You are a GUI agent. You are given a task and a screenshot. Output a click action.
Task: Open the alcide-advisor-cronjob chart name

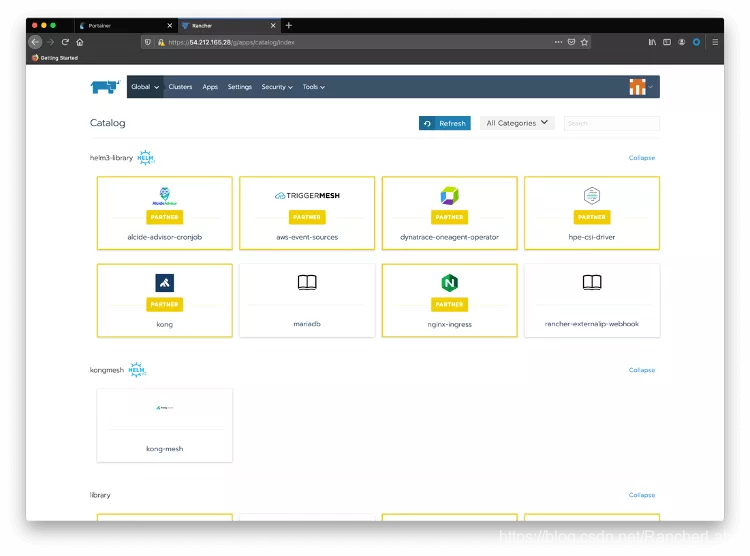coord(165,237)
